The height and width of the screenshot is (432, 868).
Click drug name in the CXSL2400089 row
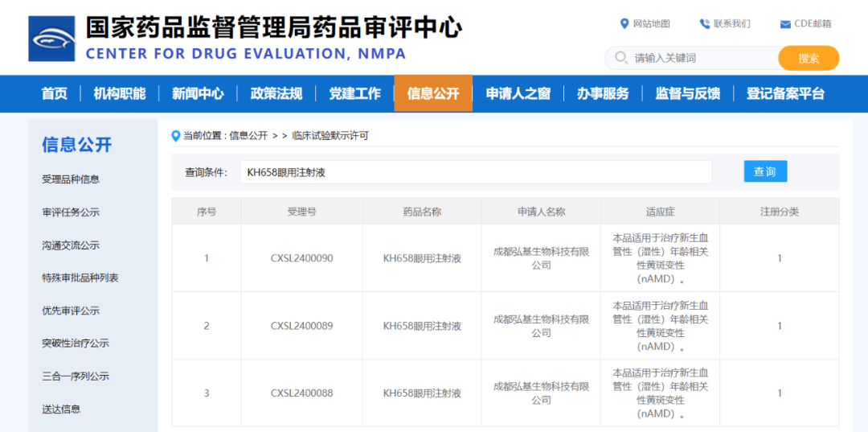pyautogui.click(x=423, y=326)
